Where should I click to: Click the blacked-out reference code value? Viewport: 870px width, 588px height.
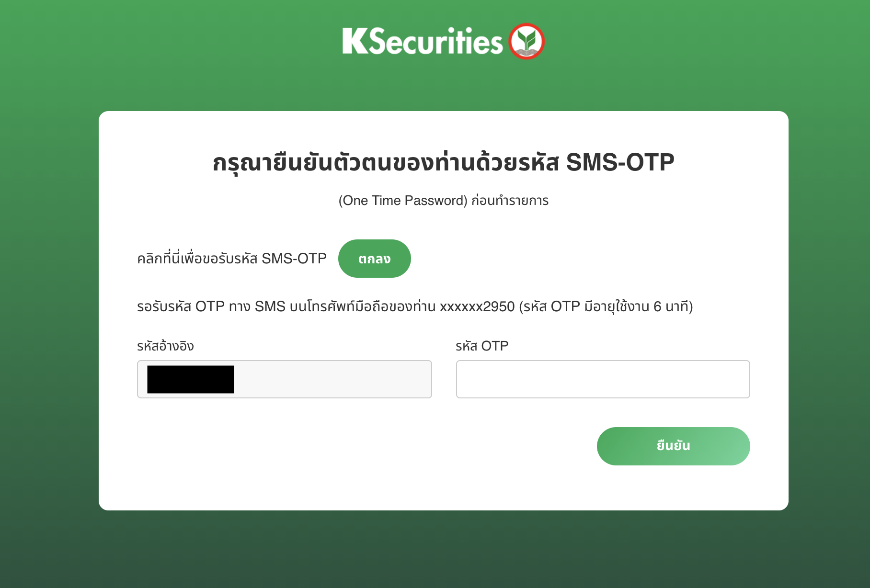[191, 379]
